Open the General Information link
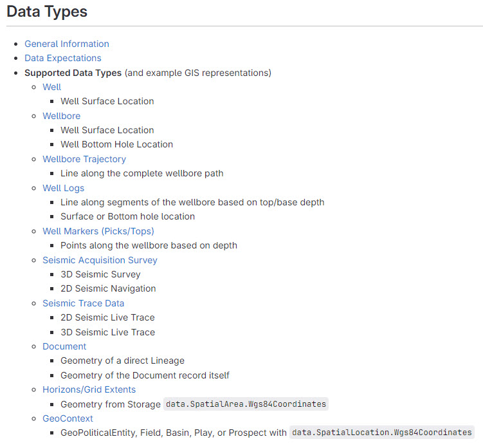This screenshot has width=483, height=448. [x=67, y=44]
